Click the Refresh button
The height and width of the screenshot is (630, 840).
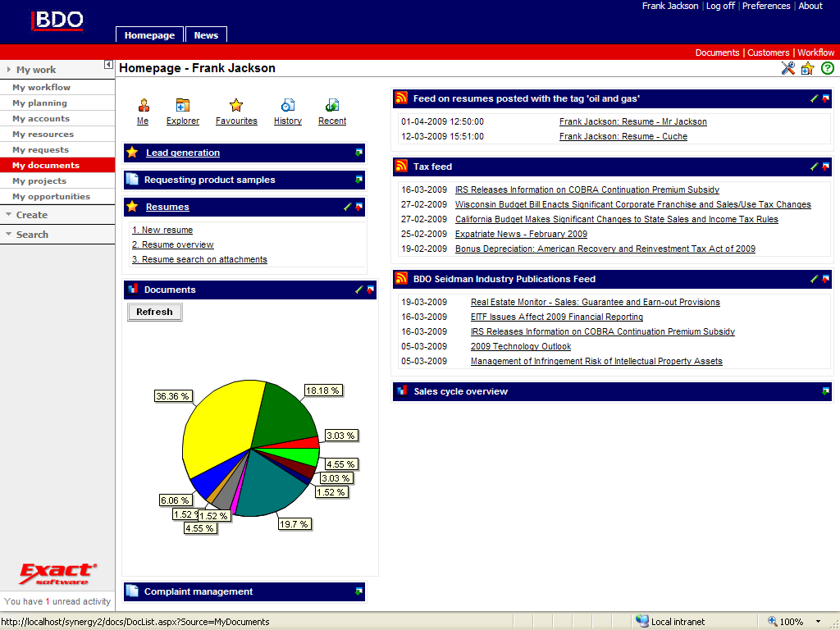coord(154,312)
